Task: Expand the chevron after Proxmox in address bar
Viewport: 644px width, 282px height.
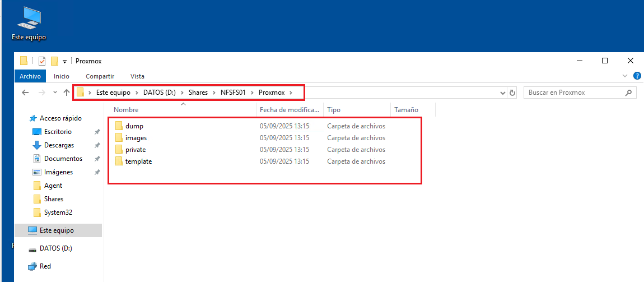Action: coord(291,93)
